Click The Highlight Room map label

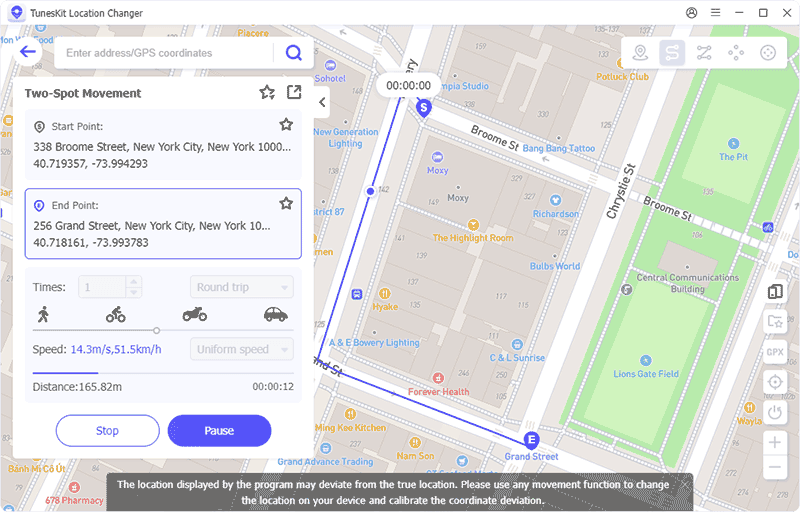tap(473, 238)
